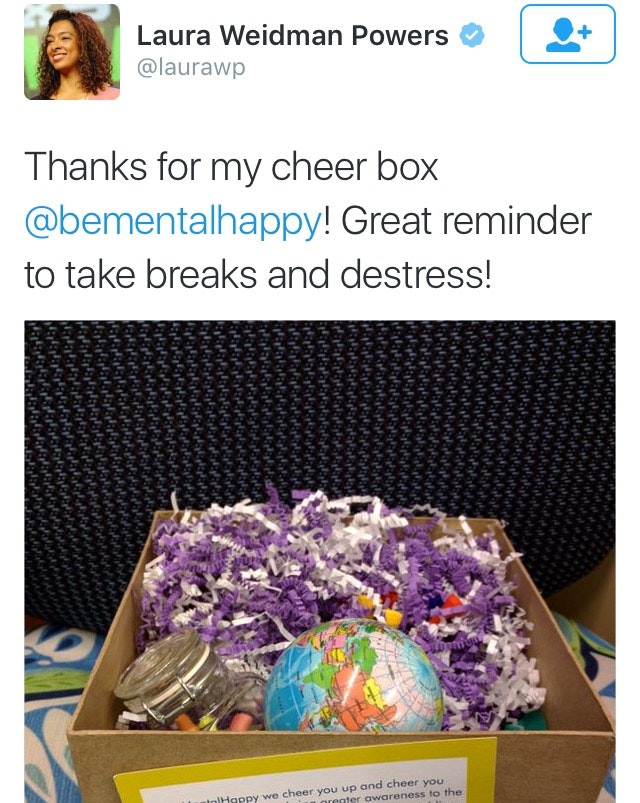Viewport: 640px width, 803px height.
Task: Tap the 'to take breaks and destress!' line
Action: [x=258, y=274]
